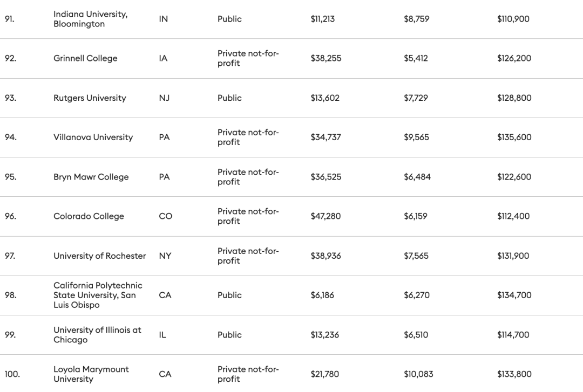Select the Loyola Marymount University name

pos(91,374)
